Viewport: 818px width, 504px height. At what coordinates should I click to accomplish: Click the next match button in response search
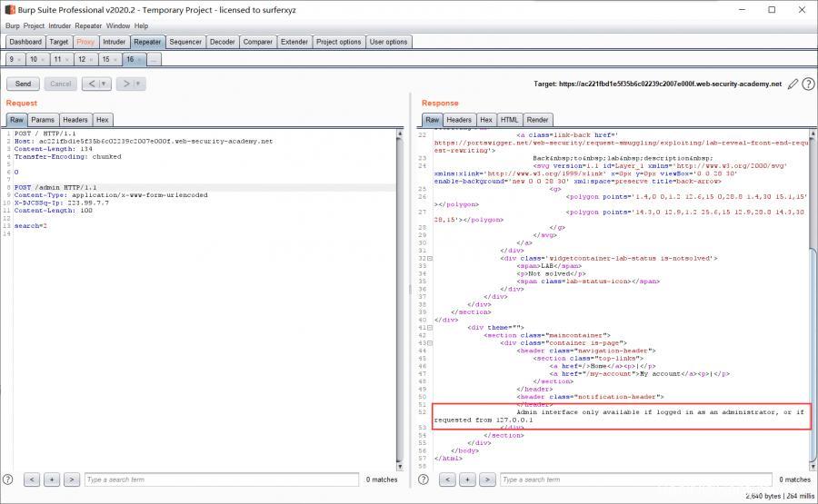point(487,479)
